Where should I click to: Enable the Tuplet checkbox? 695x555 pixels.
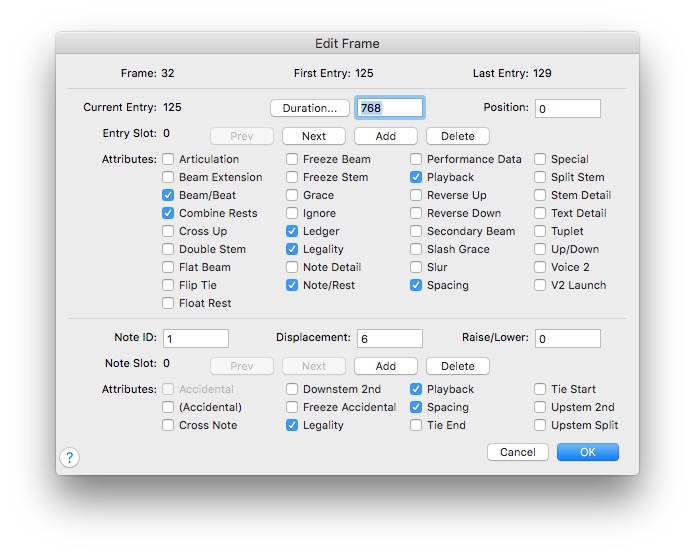click(540, 231)
